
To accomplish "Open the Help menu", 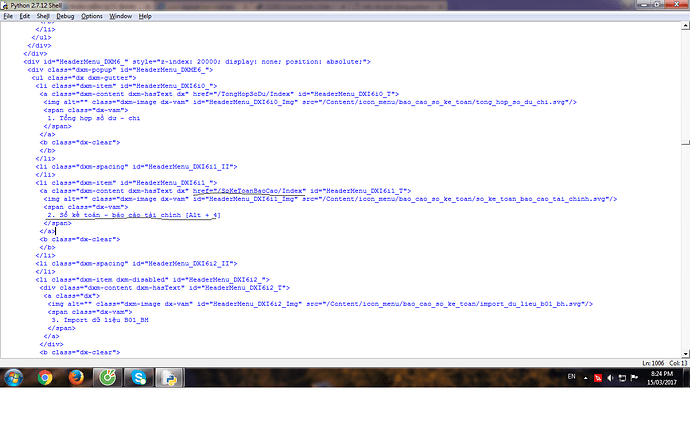I will coord(146,16).
